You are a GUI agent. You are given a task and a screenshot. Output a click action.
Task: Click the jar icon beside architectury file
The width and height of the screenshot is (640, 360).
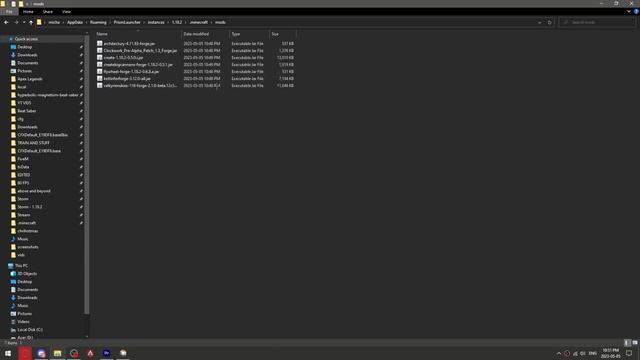(x=100, y=44)
